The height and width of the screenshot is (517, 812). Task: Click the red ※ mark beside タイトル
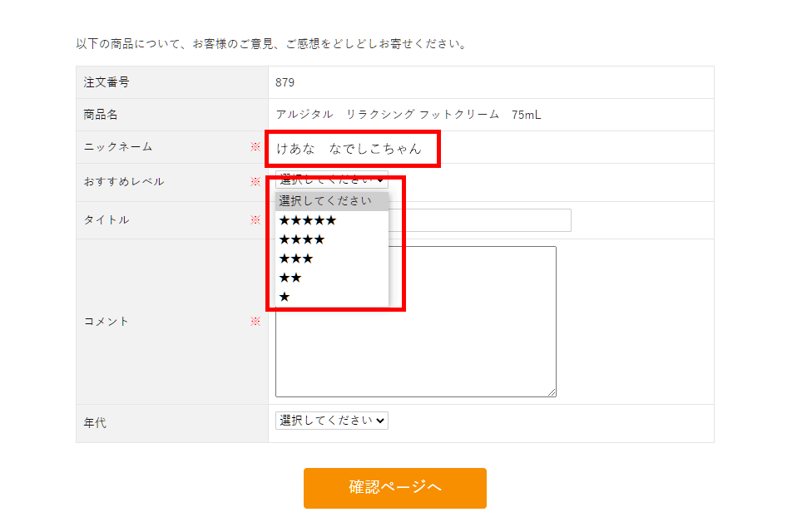(255, 220)
